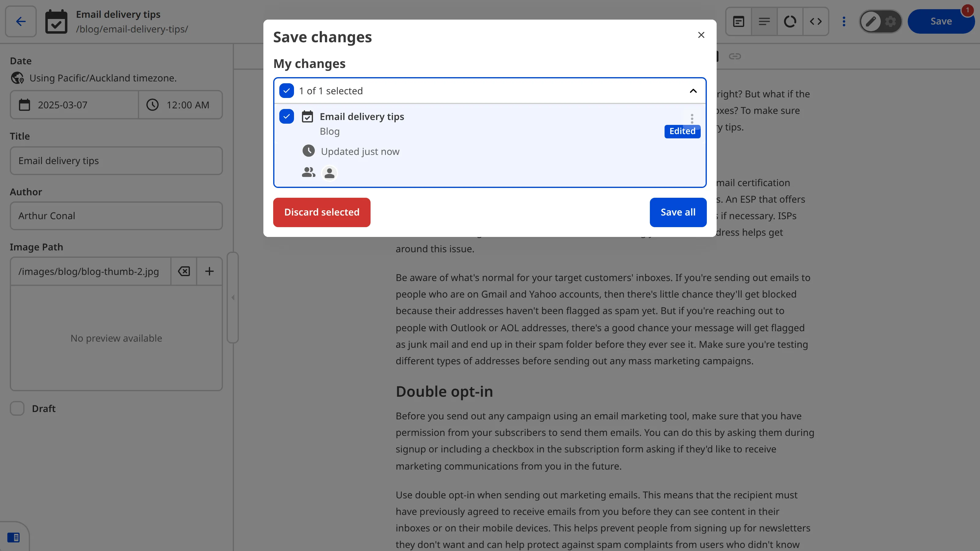Switch to the content editor view icon
This screenshot has width=980, height=551.
(x=764, y=21)
